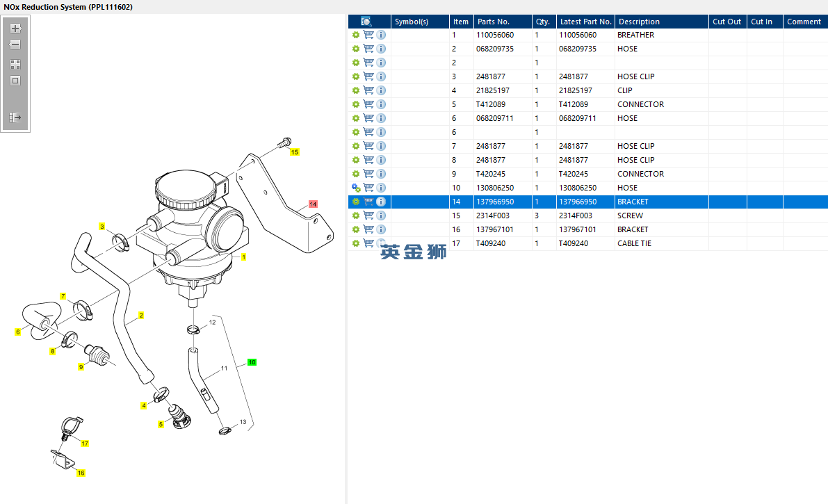
Task: Select part number T420245 cell
Action: 503,174
